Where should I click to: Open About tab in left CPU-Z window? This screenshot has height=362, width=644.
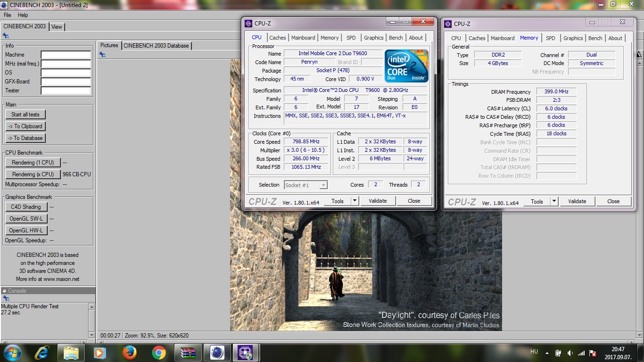(x=416, y=38)
